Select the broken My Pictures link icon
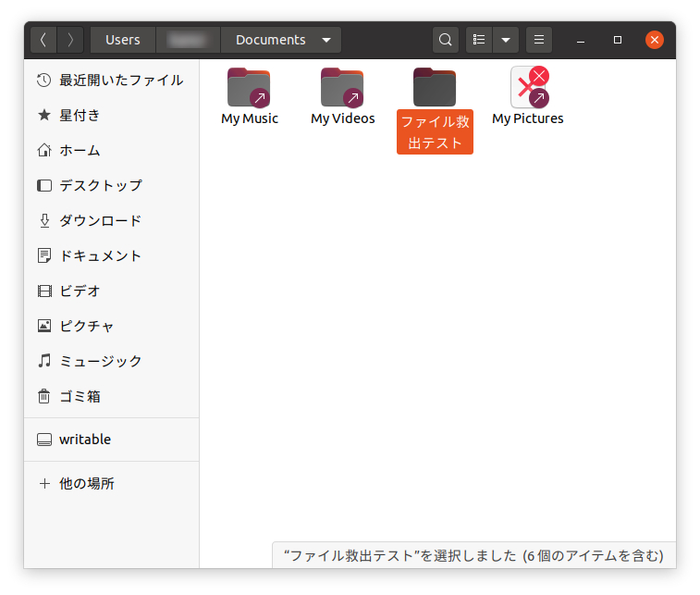The height and width of the screenshot is (595, 700). click(530, 87)
